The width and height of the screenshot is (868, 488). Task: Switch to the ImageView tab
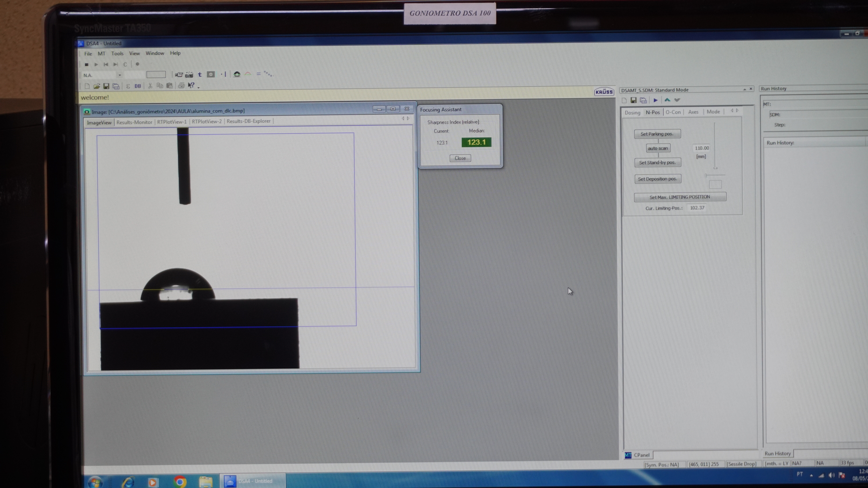[99, 122]
